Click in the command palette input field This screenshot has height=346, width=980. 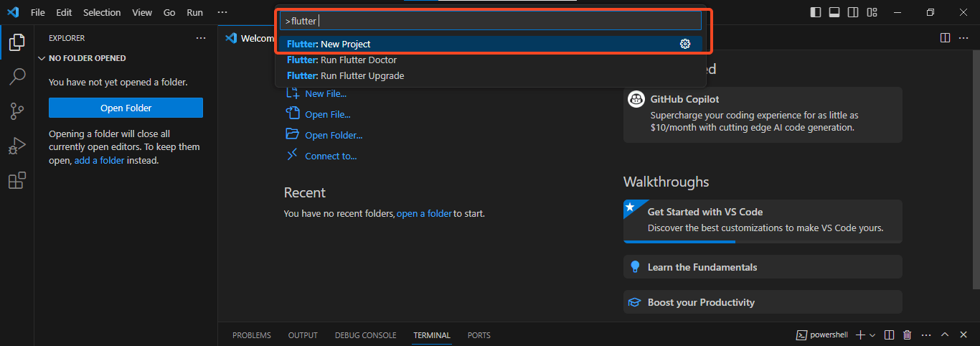coord(490,21)
